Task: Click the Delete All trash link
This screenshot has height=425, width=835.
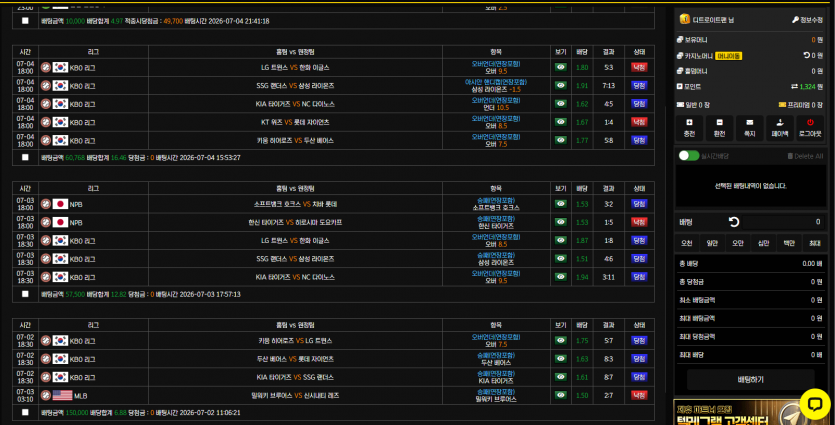Action: [805, 156]
